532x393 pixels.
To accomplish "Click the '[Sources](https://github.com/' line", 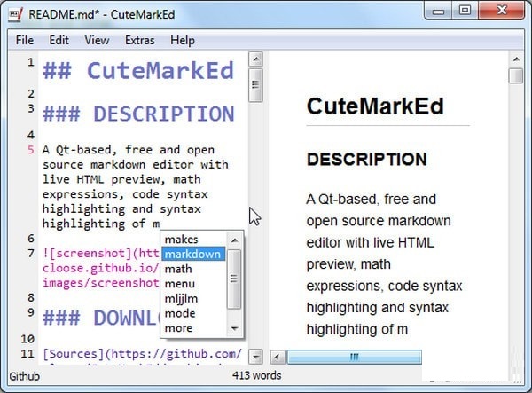I will click(x=142, y=354).
